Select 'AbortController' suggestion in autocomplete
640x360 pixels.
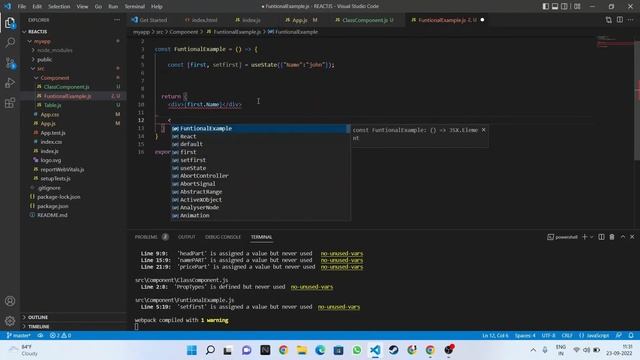point(260,176)
